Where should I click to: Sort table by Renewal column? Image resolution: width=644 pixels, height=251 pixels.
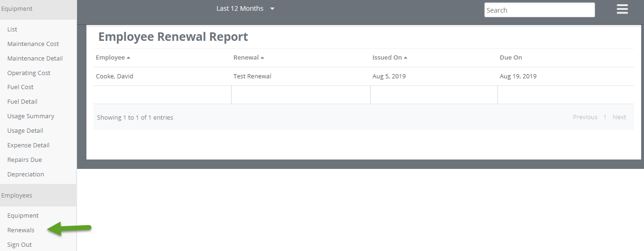tap(248, 58)
